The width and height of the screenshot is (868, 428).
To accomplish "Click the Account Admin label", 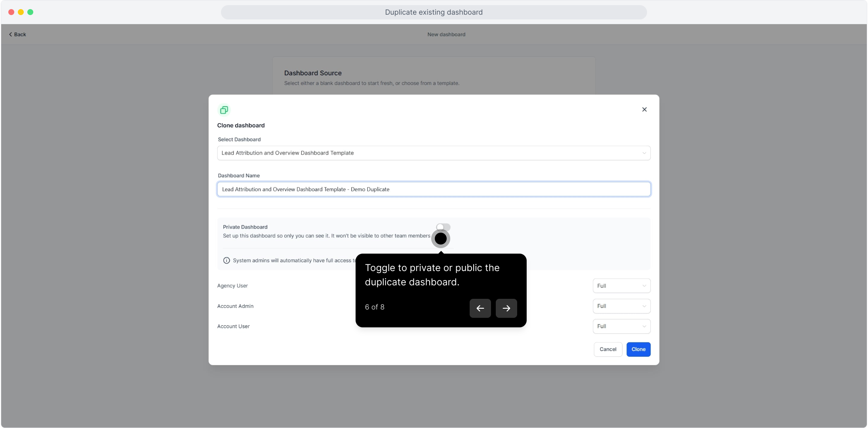I will 235,306.
